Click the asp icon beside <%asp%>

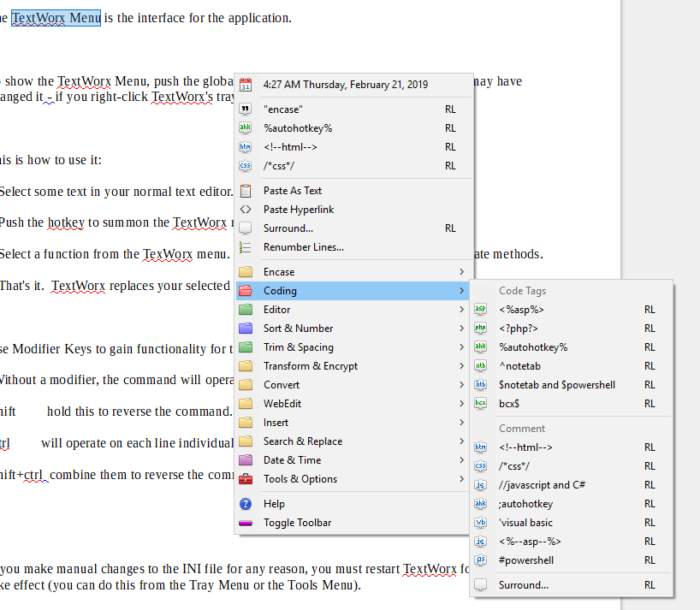(480, 309)
